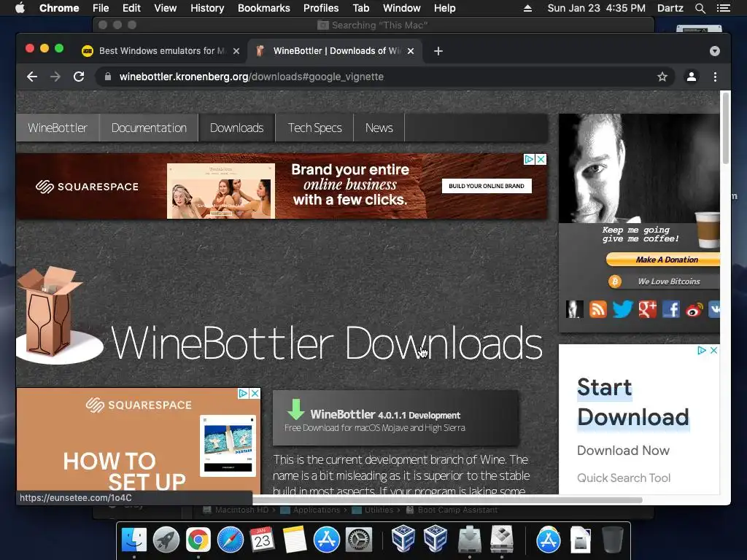Open AdChoices info on top banner ad
Image resolution: width=747 pixels, height=560 pixels.
click(529, 160)
